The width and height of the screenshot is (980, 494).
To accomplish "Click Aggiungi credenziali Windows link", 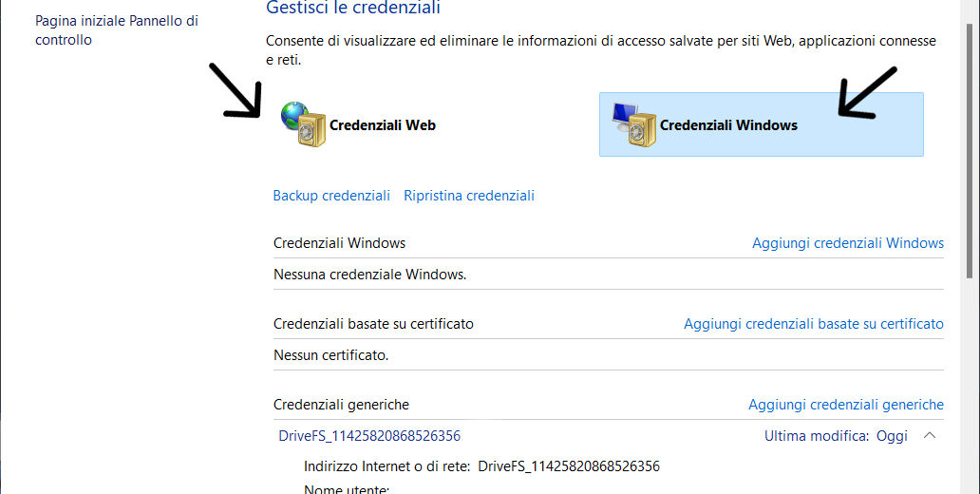I will coord(848,243).
